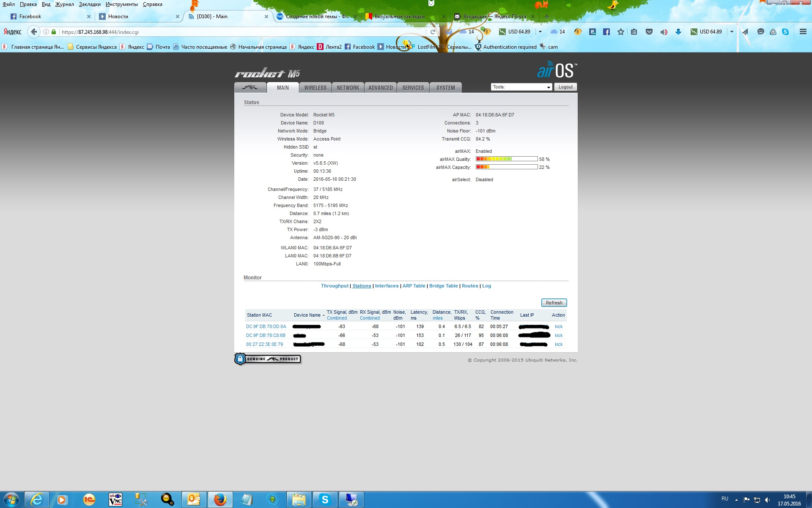The width and height of the screenshot is (812, 508).
Task: Sort stations by Device Name column
Action: [x=307, y=315]
